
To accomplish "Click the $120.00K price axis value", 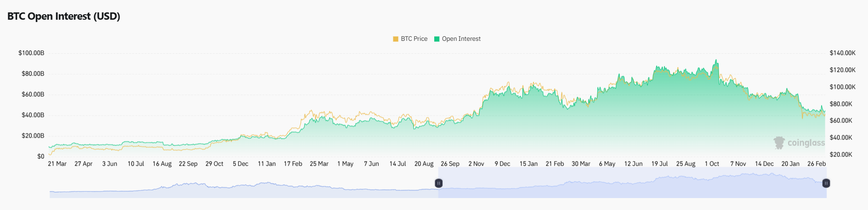I will coord(843,70).
